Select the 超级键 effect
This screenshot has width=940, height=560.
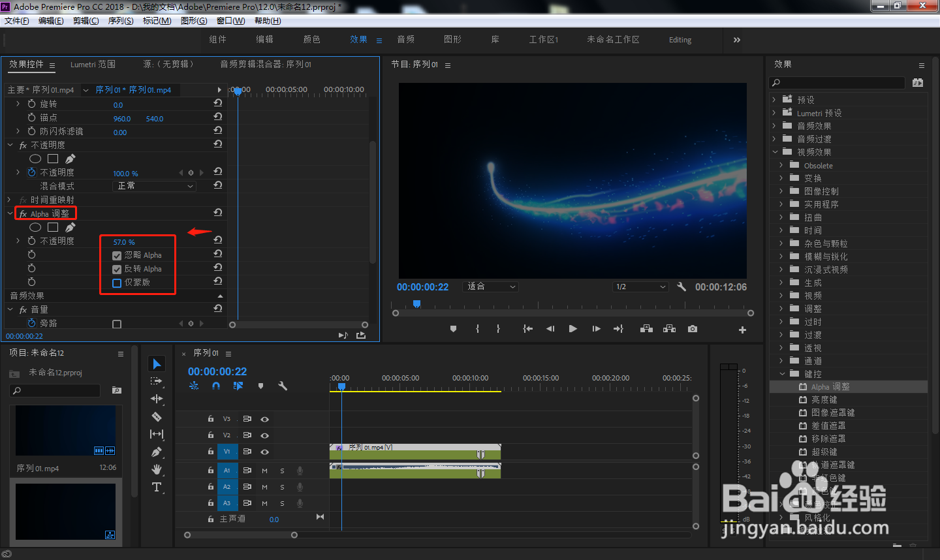click(x=824, y=452)
